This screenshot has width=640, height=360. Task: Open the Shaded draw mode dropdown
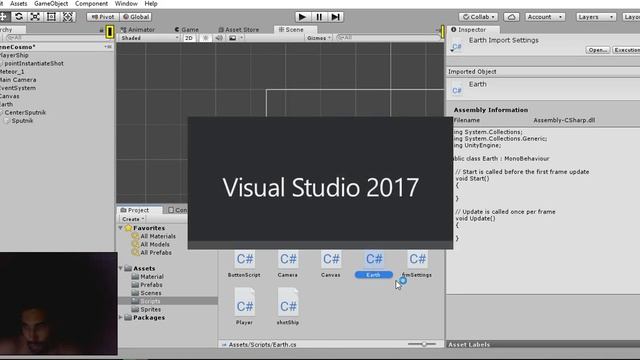pos(149,38)
